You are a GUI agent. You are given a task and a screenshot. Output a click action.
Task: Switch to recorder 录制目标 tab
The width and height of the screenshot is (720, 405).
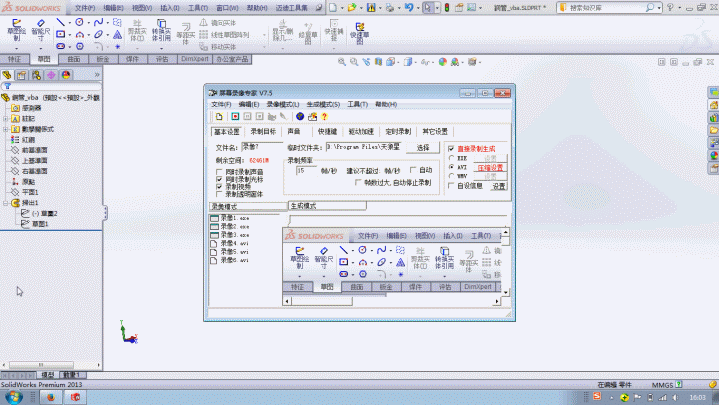click(263, 132)
